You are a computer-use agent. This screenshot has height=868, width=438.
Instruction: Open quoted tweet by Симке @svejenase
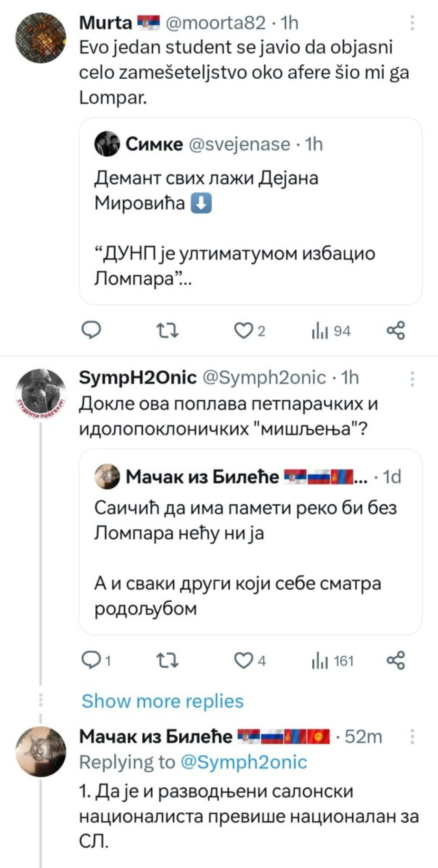251,211
